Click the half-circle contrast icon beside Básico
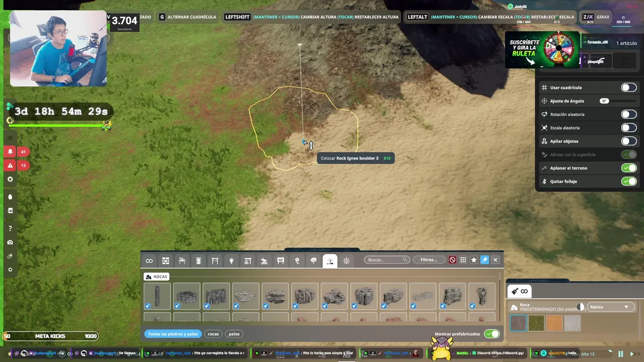Image resolution: width=644 pixels, height=362 pixels. (581, 307)
